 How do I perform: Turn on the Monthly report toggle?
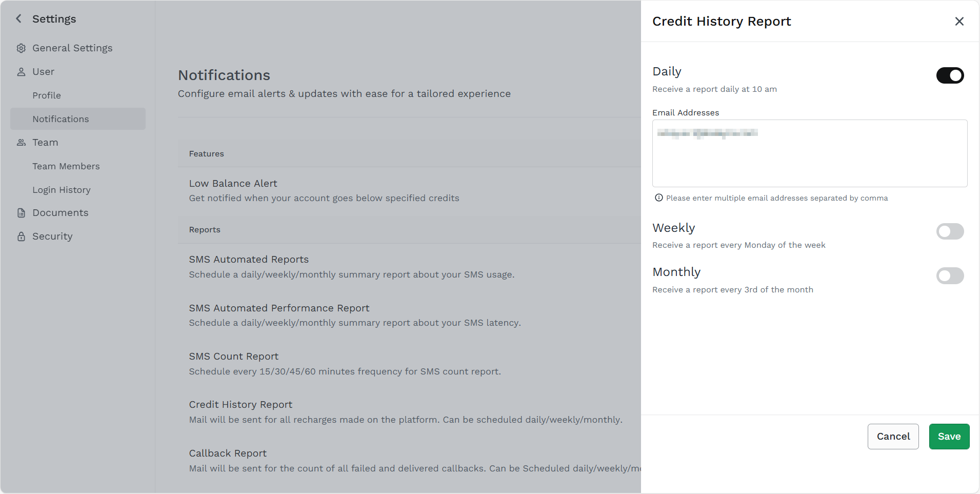point(950,276)
